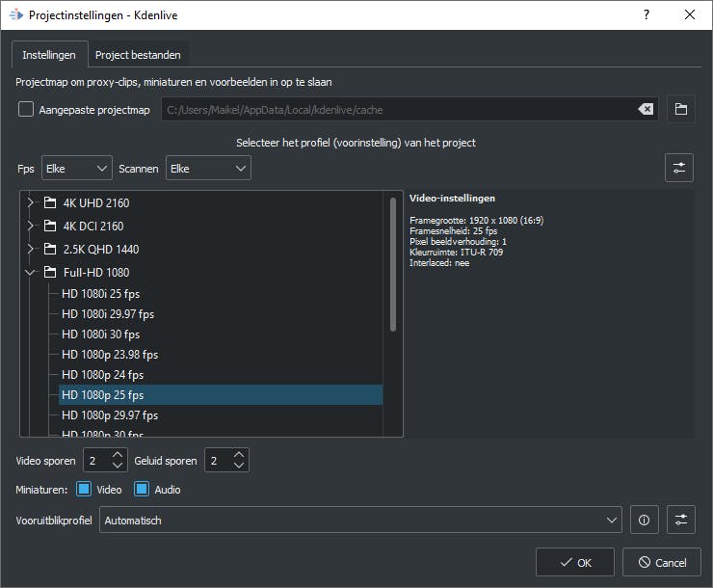Viewport: 713px width, 588px height.
Task: Click the Full-HD 1080 folder icon
Action: 49,273
